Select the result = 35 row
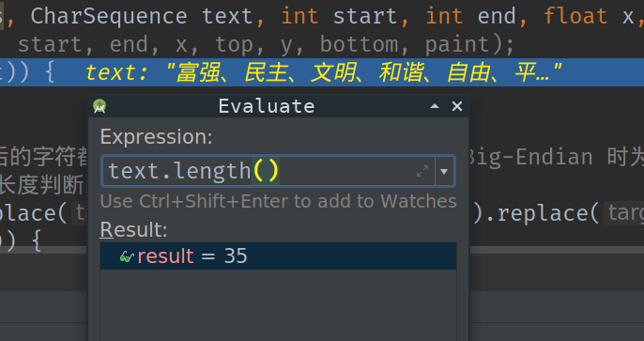 (278, 256)
